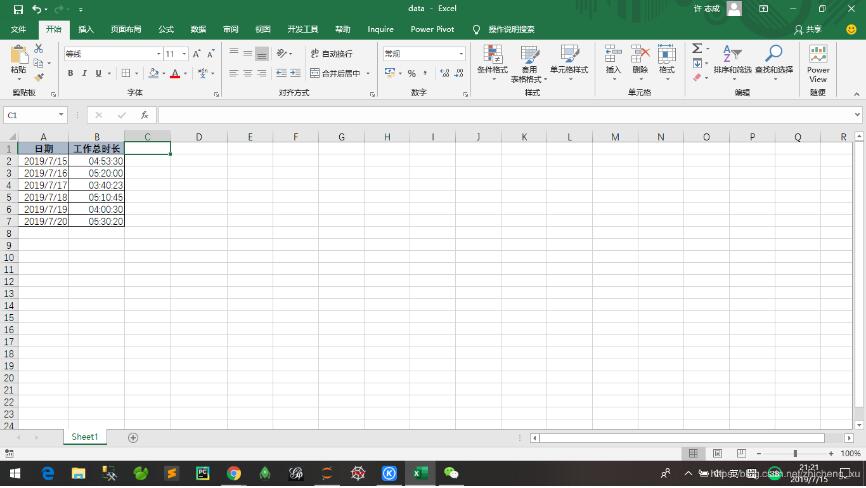This screenshot has height=488, width=866.
Task: Click the increase decimal icon
Action: pos(445,73)
